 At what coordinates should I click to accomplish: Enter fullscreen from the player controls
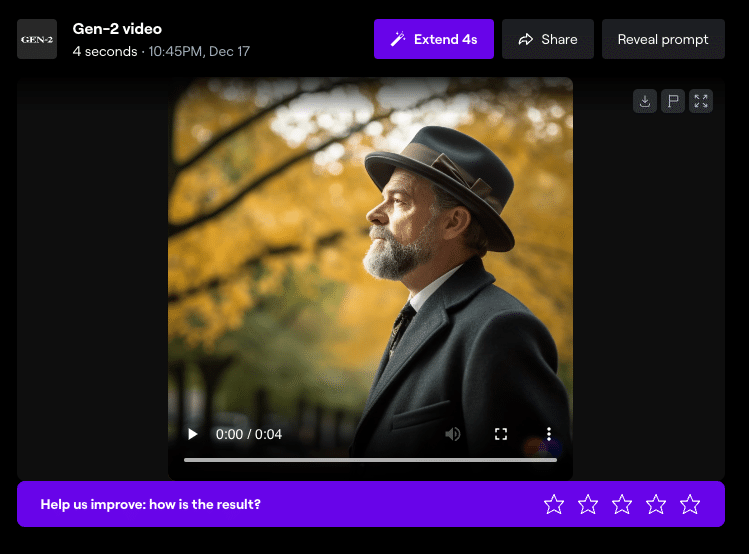[x=501, y=434]
